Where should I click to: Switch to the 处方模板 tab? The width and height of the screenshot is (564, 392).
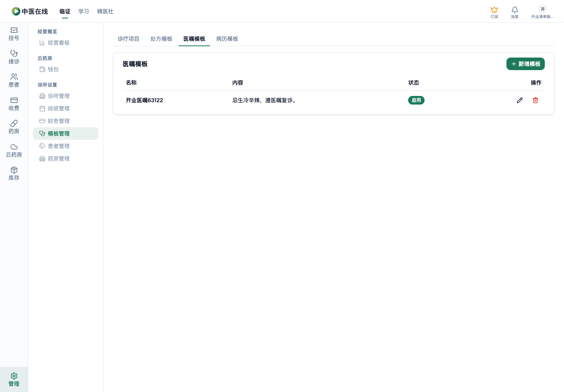click(x=161, y=39)
